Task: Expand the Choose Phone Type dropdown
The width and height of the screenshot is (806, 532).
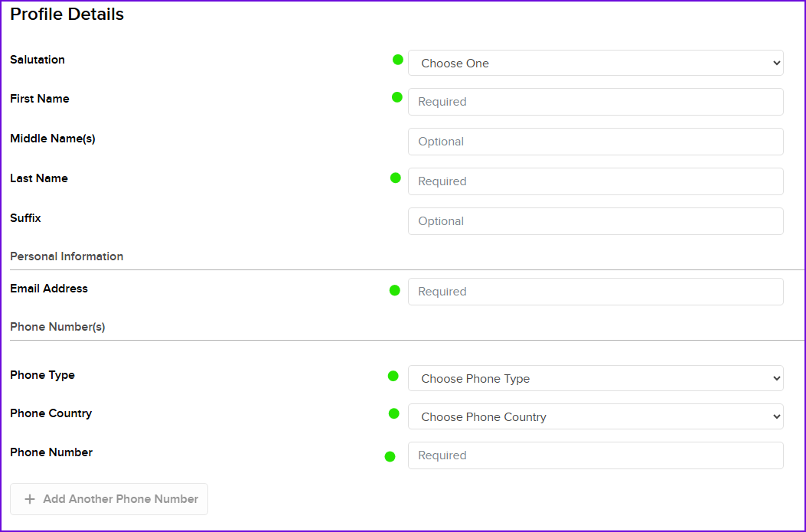Action: coord(596,378)
